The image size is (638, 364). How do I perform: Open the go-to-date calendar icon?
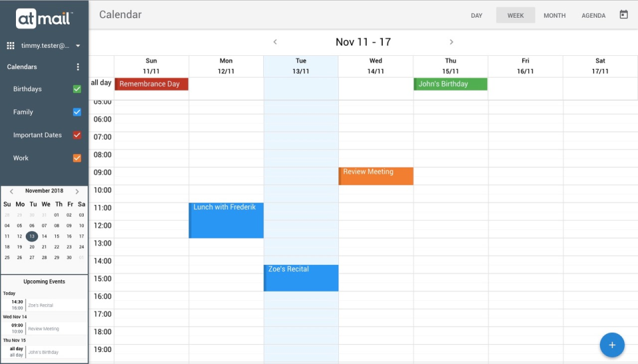point(623,15)
